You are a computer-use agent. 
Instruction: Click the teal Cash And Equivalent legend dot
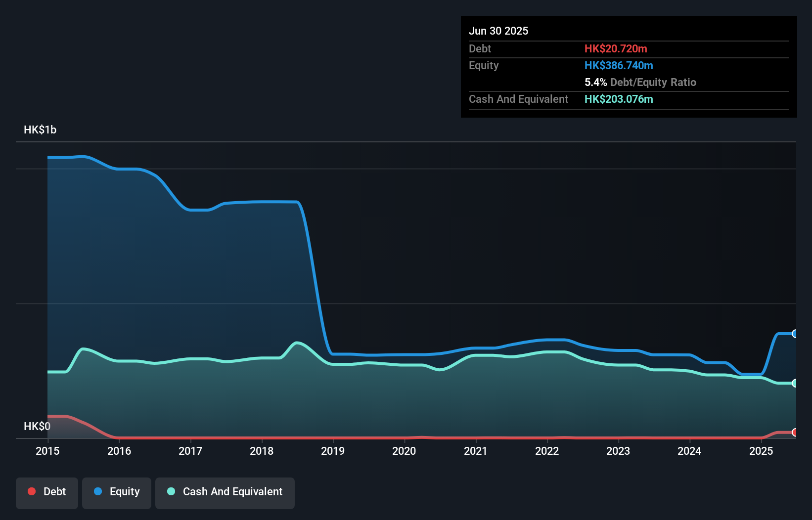coord(171,492)
